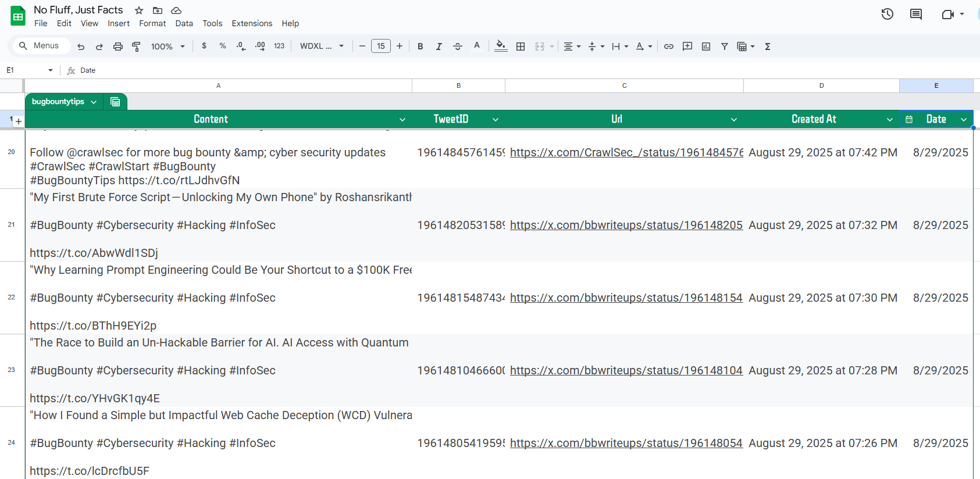Edit font size field showing 15
Image resolution: width=980 pixels, height=479 pixels.
pyautogui.click(x=381, y=46)
